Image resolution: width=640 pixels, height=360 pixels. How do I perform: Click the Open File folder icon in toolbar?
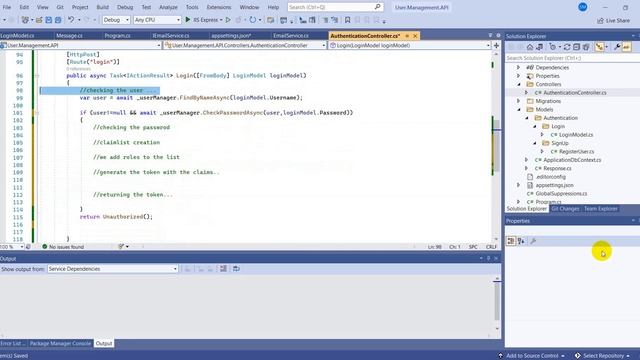coord(39,20)
